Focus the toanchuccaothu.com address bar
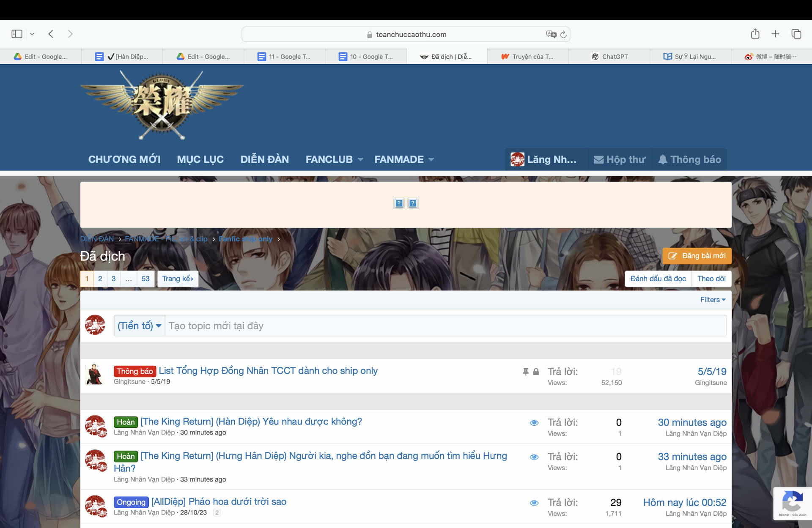Viewport: 812px width, 528px height. pos(406,34)
